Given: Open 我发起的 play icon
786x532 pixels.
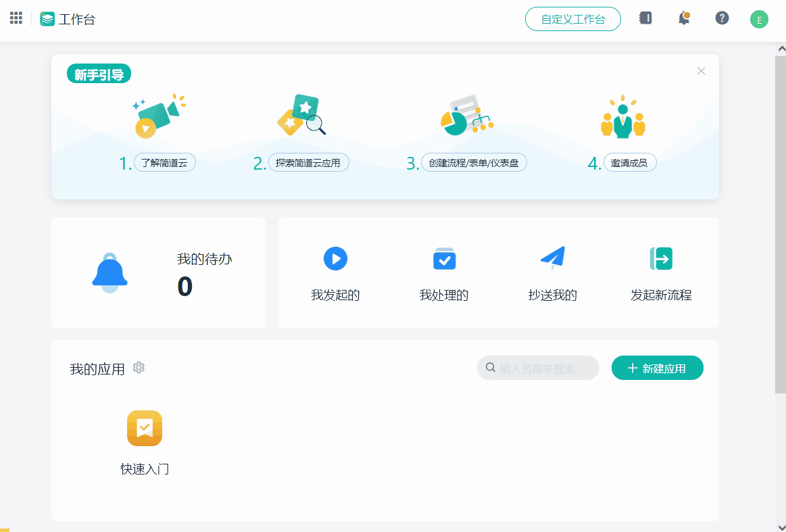Looking at the screenshot, I should click(x=335, y=259).
